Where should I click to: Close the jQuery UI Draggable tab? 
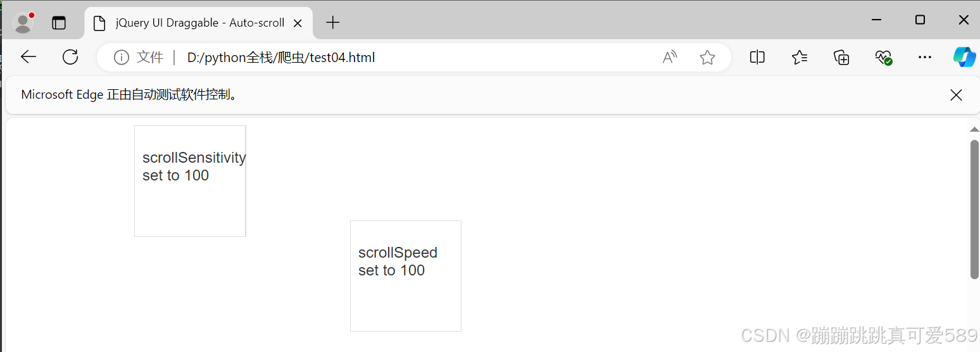(x=299, y=23)
